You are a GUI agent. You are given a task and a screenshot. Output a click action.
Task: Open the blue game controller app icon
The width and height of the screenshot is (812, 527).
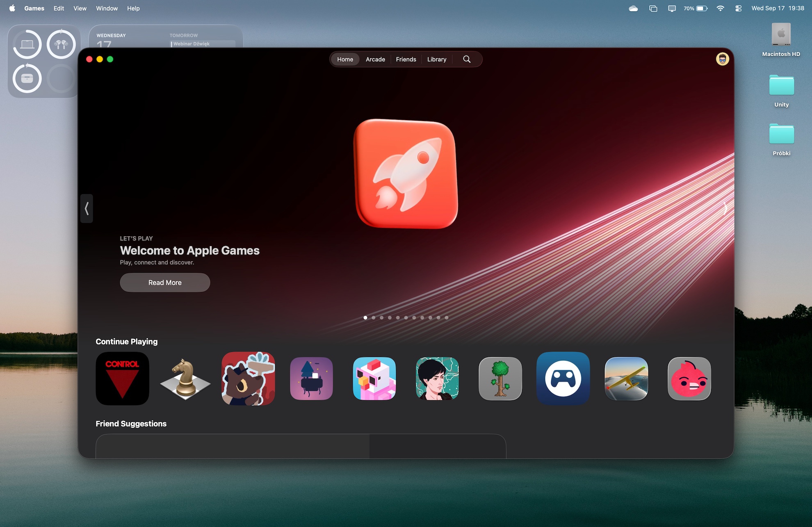(x=563, y=379)
